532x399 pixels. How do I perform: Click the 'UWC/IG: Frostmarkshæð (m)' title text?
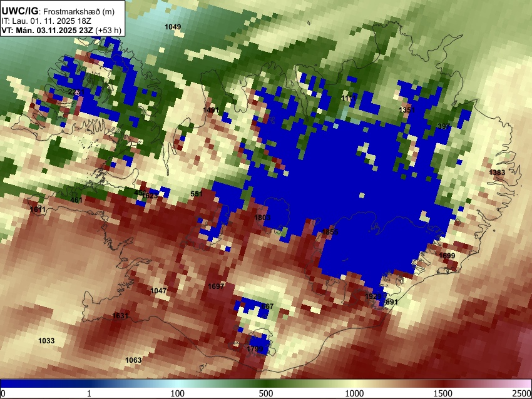pyautogui.click(x=58, y=11)
